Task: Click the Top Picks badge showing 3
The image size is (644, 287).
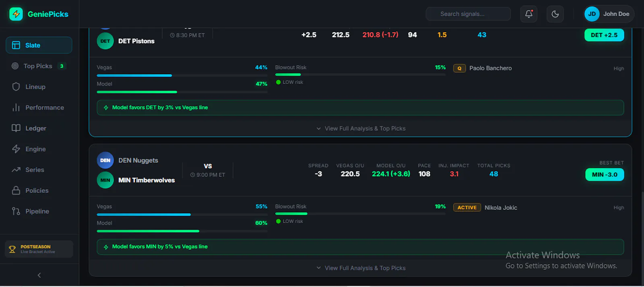Action: pyautogui.click(x=62, y=66)
